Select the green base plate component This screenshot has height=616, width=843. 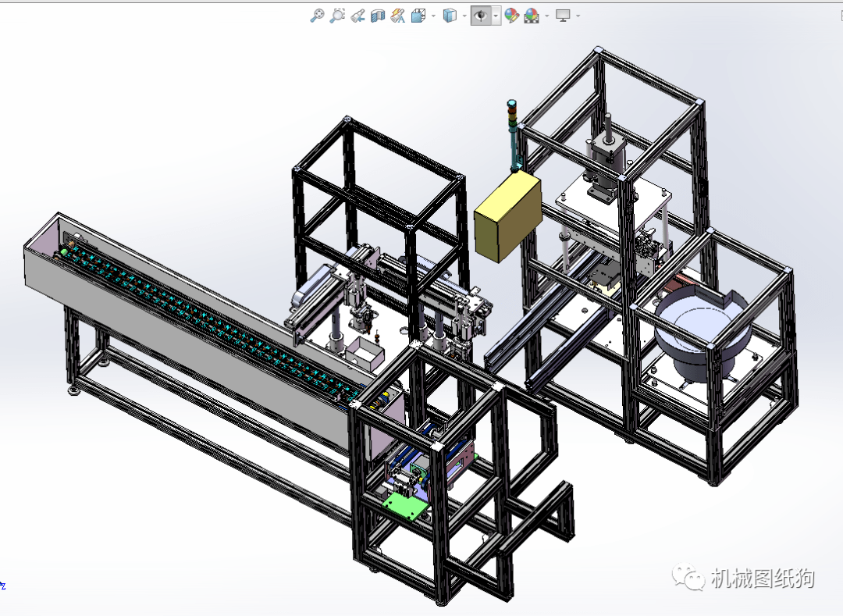coord(405,508)
